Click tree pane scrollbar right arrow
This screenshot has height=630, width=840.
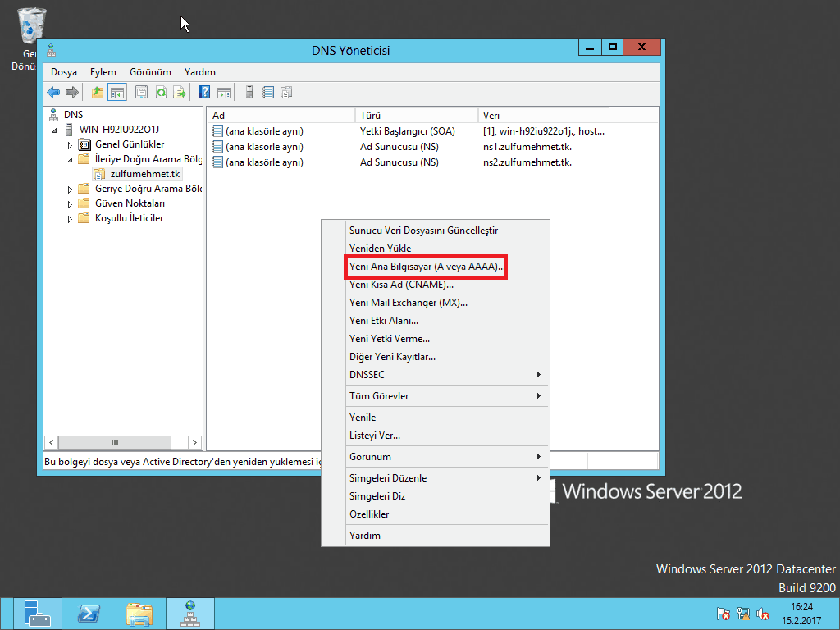tap(194, 442)
